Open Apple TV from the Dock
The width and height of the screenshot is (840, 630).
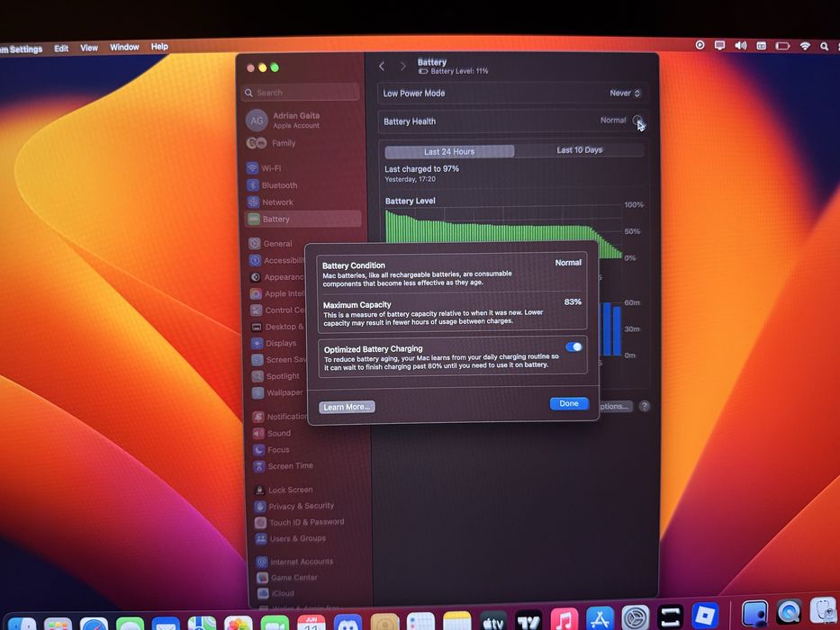coord(492,623)
